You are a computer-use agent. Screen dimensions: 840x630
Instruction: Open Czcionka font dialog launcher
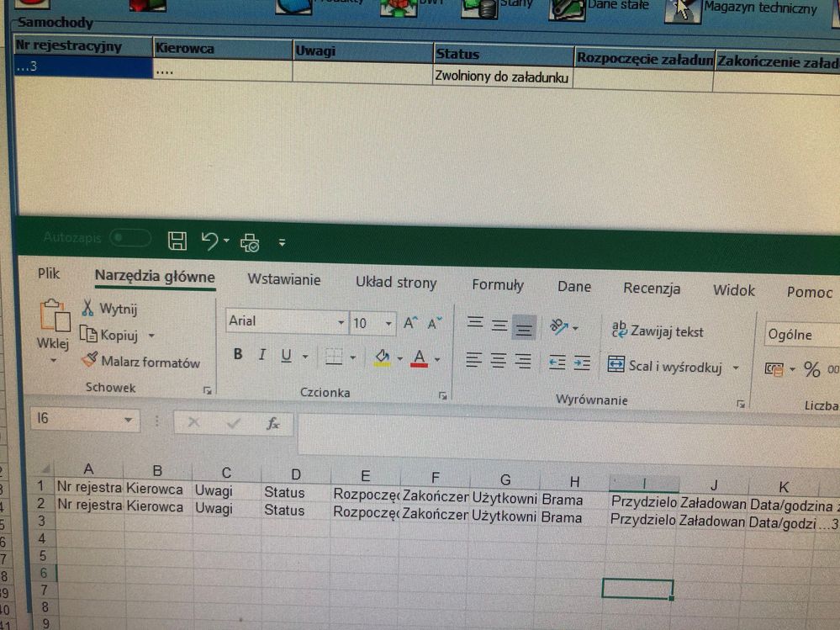click(442, 396)
